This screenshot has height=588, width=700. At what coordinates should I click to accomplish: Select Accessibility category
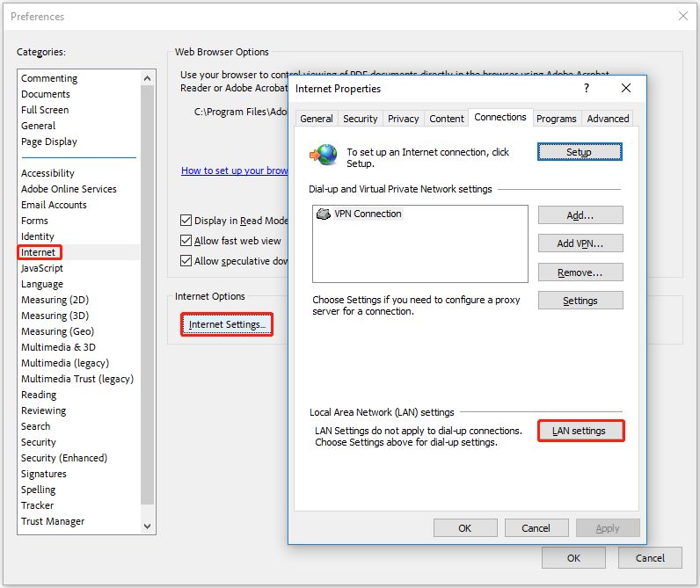[47, 173]
